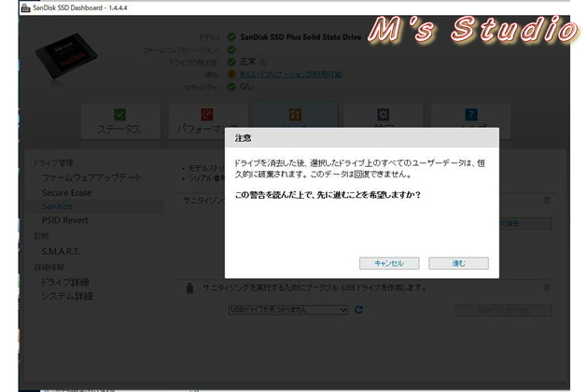Select PSID Revert in sidebar
The width and height of the screenshot is (588, 392).
click(65, 220)
